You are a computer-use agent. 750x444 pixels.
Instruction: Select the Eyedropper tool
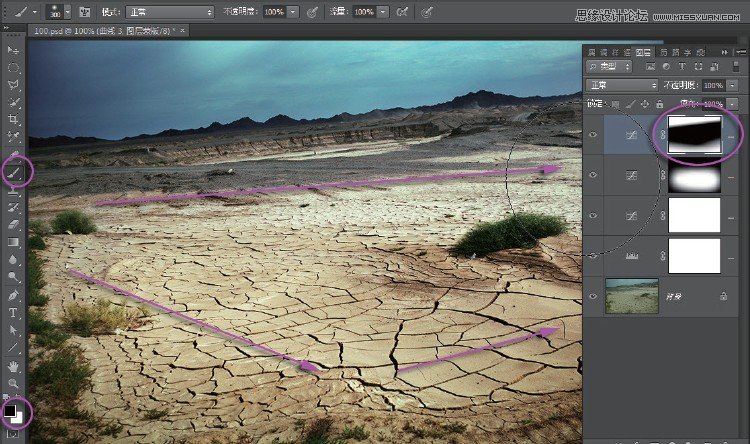(13, 137)
